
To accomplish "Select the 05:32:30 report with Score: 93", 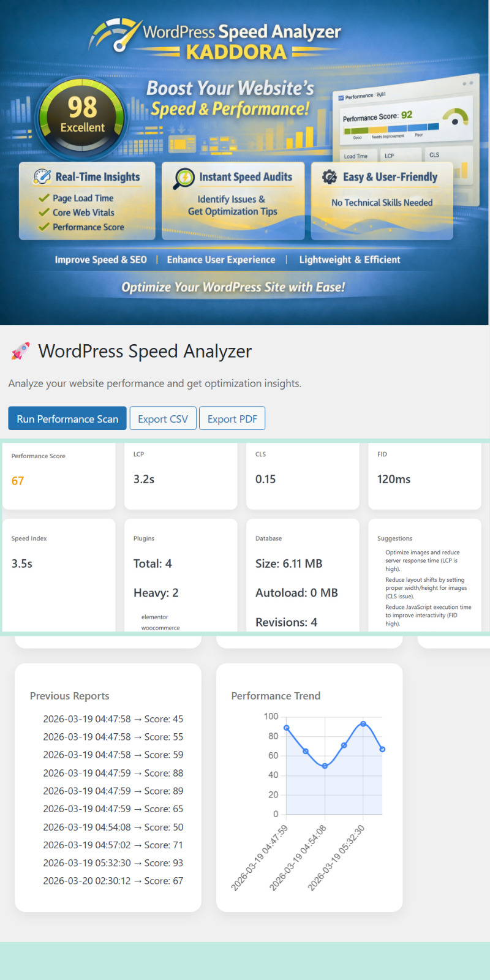I will (x=113, y=862).
